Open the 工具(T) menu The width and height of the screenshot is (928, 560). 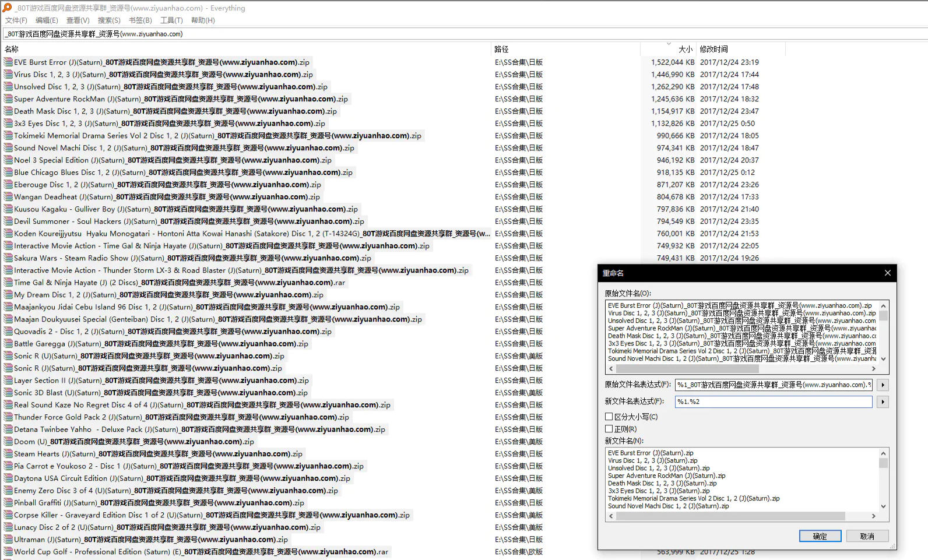coord(171,20)
